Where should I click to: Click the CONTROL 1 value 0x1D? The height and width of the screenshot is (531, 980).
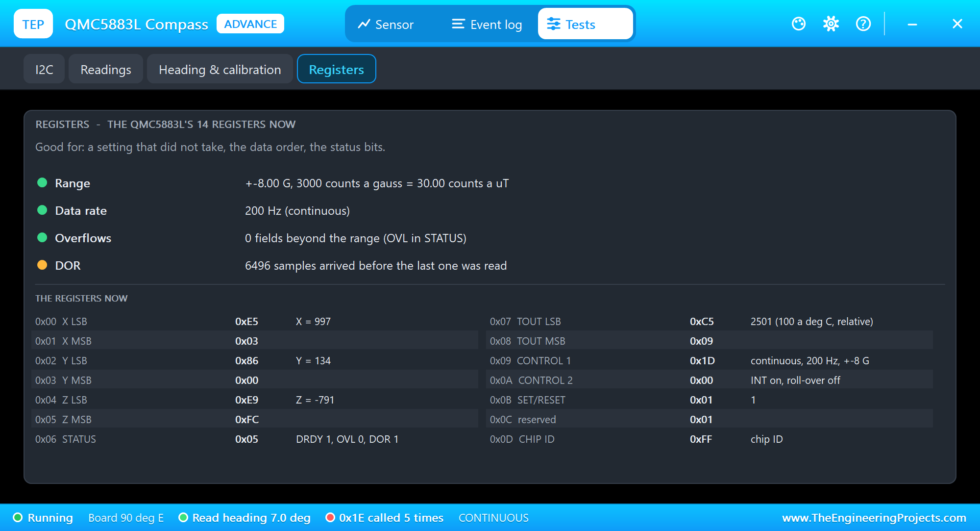702,360
